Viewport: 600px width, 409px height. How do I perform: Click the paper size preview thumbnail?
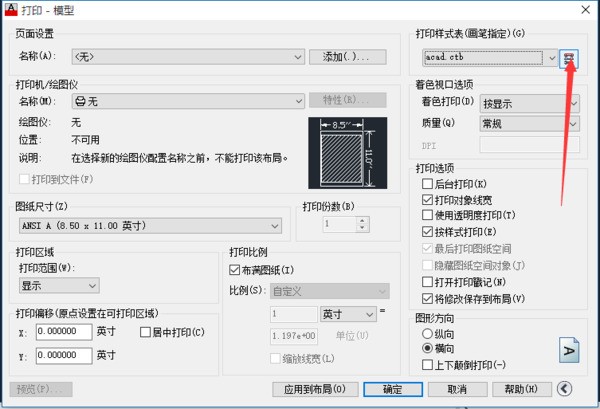[347, 153]
